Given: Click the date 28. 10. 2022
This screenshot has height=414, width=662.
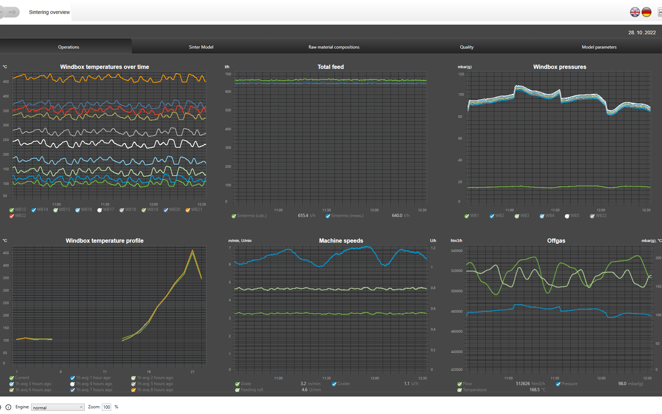Looking at the screenshot, I should tap(642, 32).
